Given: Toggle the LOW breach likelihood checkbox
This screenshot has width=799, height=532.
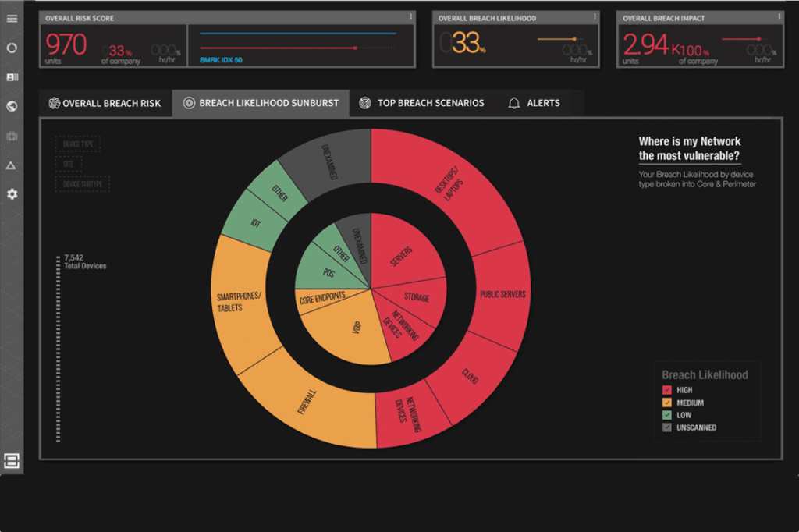Looking at the screenshot, I should click(x=667, y=415).
